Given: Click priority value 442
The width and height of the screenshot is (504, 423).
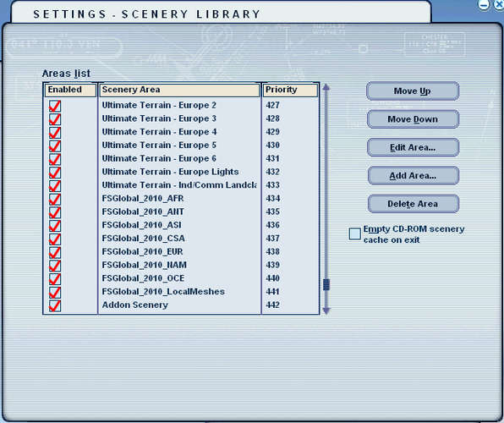Looking at the screenshot, I should (272, 305).
